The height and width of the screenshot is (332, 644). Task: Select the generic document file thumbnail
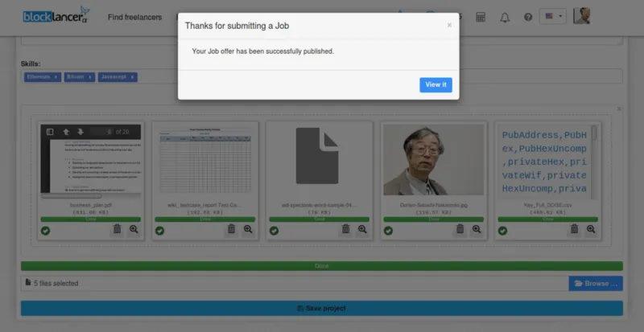(319, 155)
